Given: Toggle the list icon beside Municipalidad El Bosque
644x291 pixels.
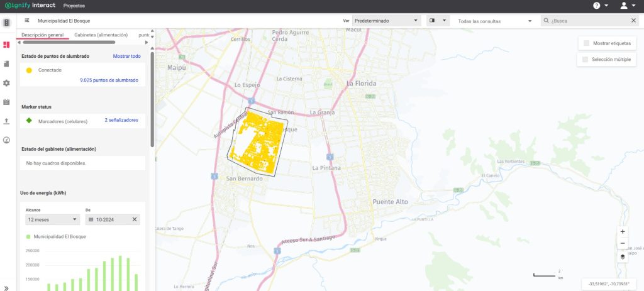Looking at the screenshot, I should click(x=27, y=21).
